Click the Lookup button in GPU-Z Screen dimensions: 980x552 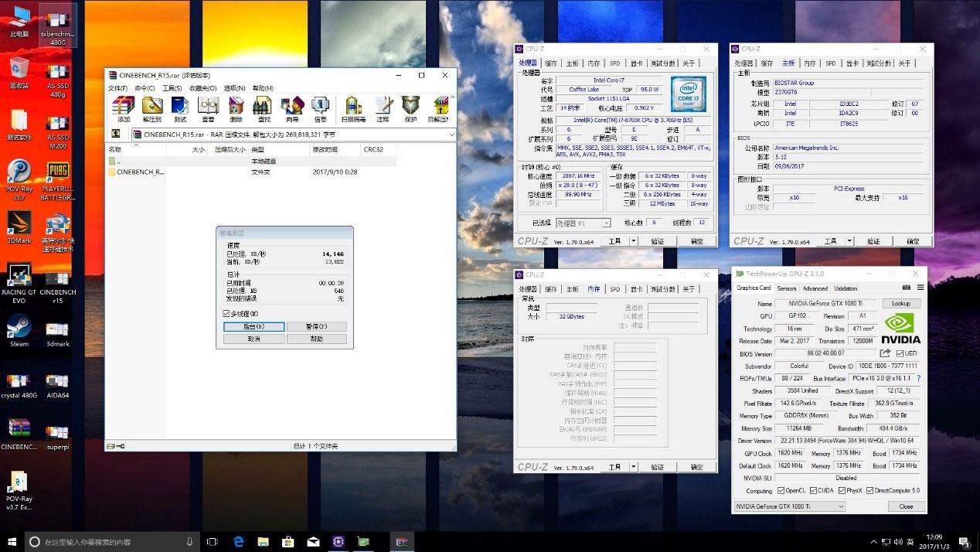(x=901, y=303)
